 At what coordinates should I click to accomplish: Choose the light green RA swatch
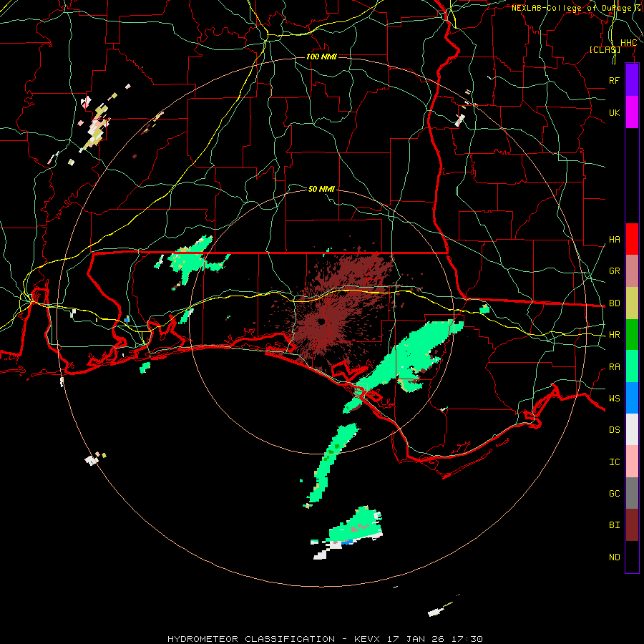[632, 366]
